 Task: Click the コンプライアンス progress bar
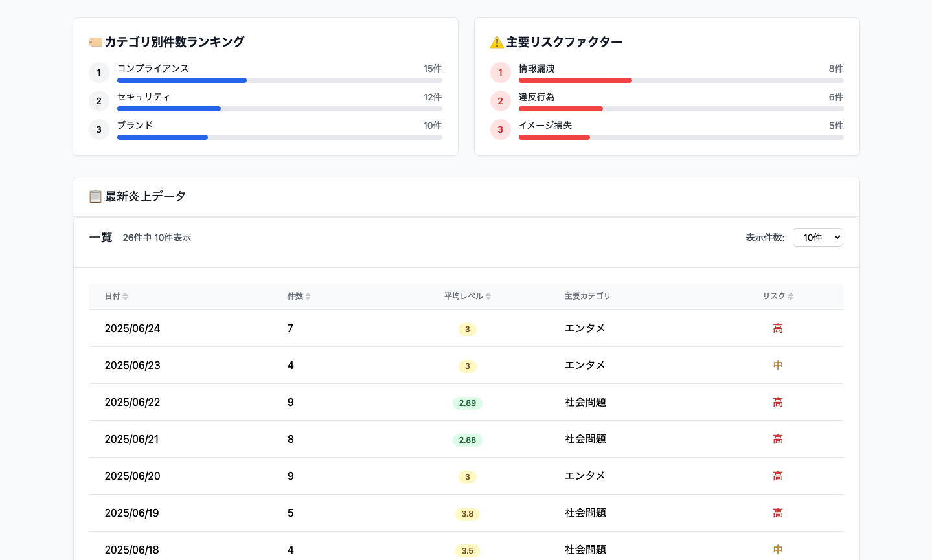point(280,80)
